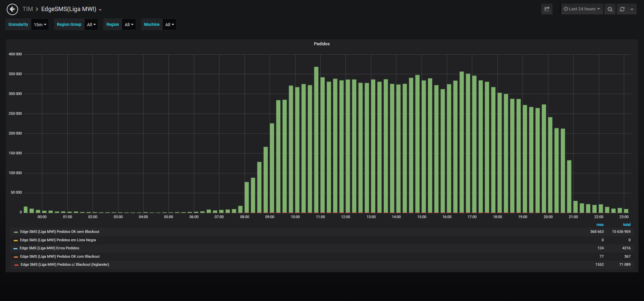Open the Machine All dropdown

click(x=169, y=24)
